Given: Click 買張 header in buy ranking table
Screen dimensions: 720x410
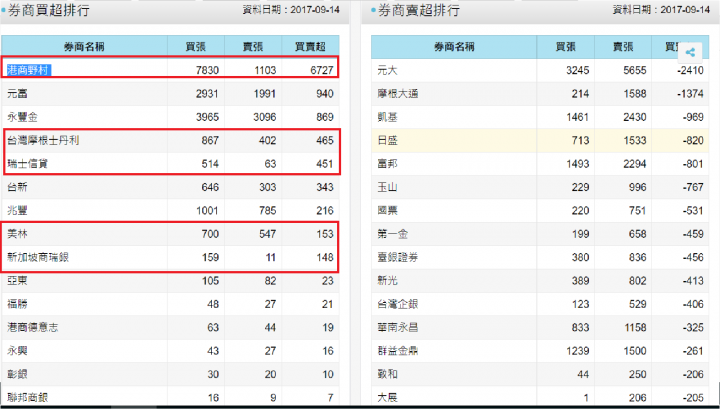Looking at the screenshot, I should pos(196,46).
